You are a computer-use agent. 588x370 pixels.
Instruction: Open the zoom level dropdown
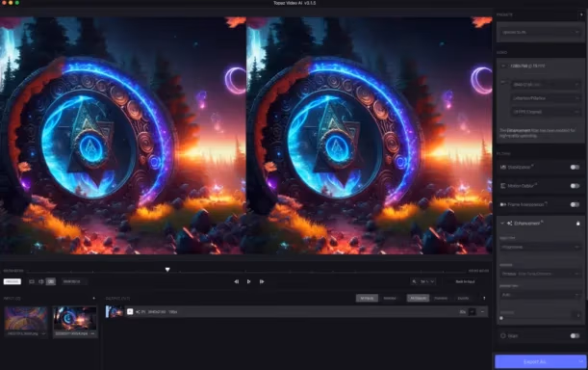point(427,281)
